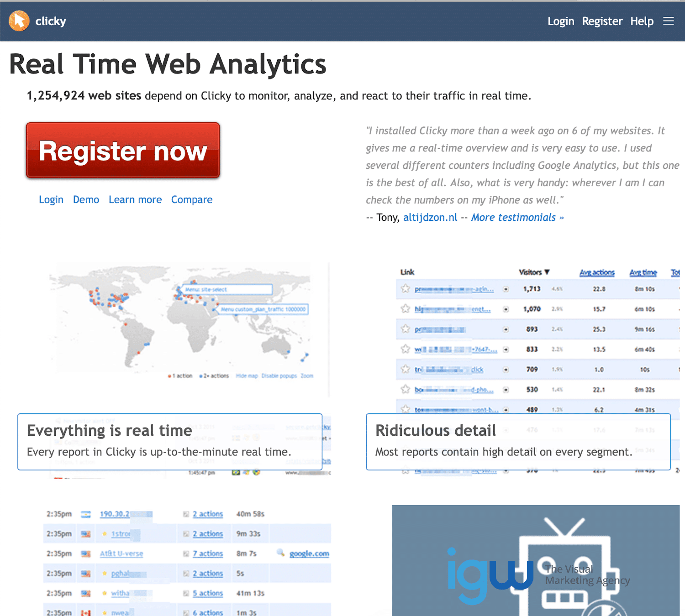The width and height of the screenshot is (685, 616).
Task: Click the Ridiculous detail heading
Action: (436, 430)
